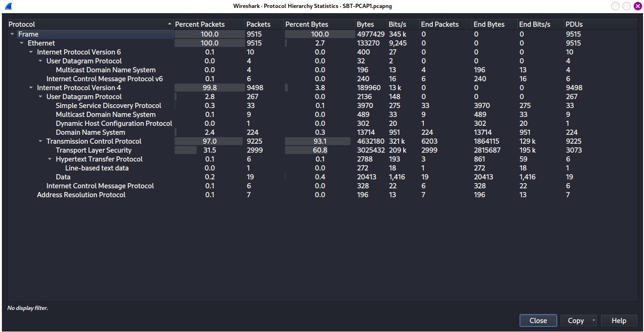This screenshot has height=332, width=644.
Task: Open the Copy button dropdown arrow
Action: (x=593, y=321)
